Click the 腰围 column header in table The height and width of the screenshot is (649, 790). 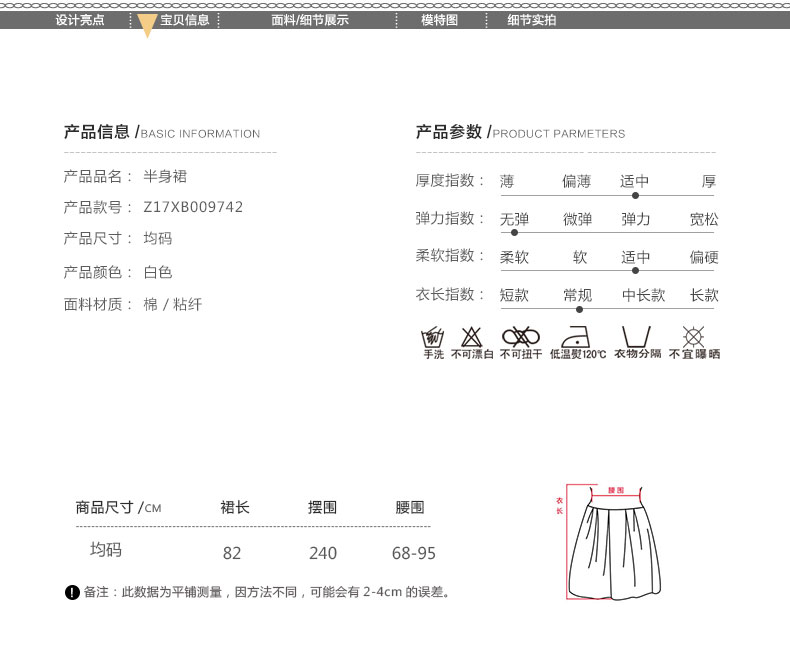pos(410,507)
